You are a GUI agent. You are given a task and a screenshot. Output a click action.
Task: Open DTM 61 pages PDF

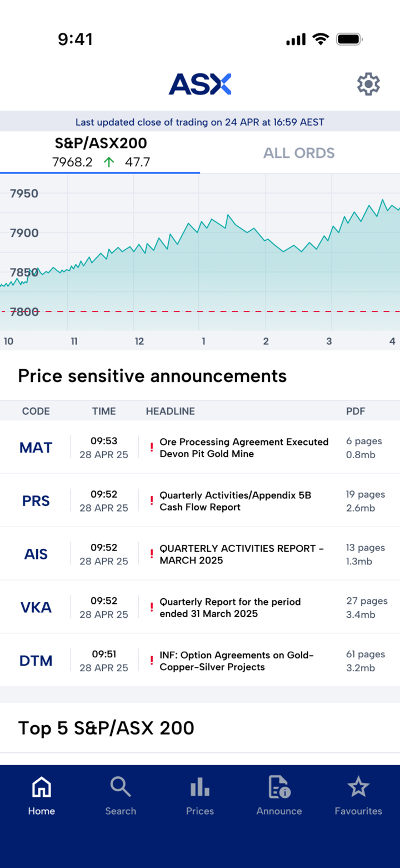pos(365,661)
